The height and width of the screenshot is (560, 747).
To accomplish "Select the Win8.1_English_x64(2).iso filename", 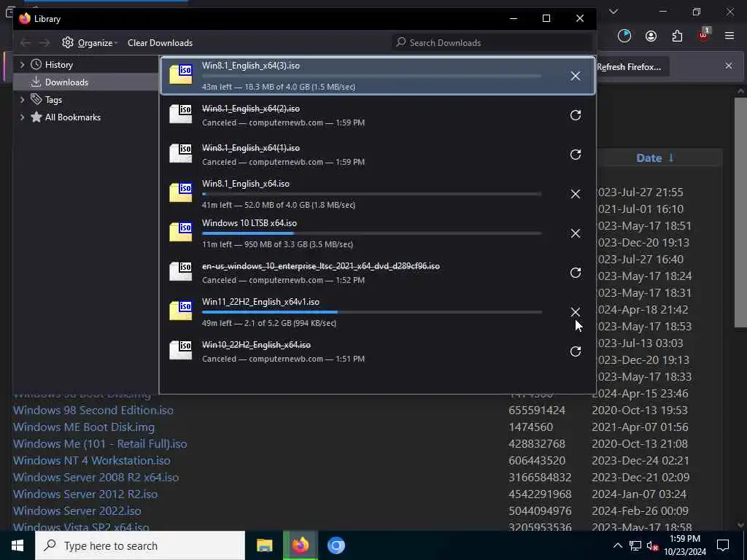I will (251, 109).
